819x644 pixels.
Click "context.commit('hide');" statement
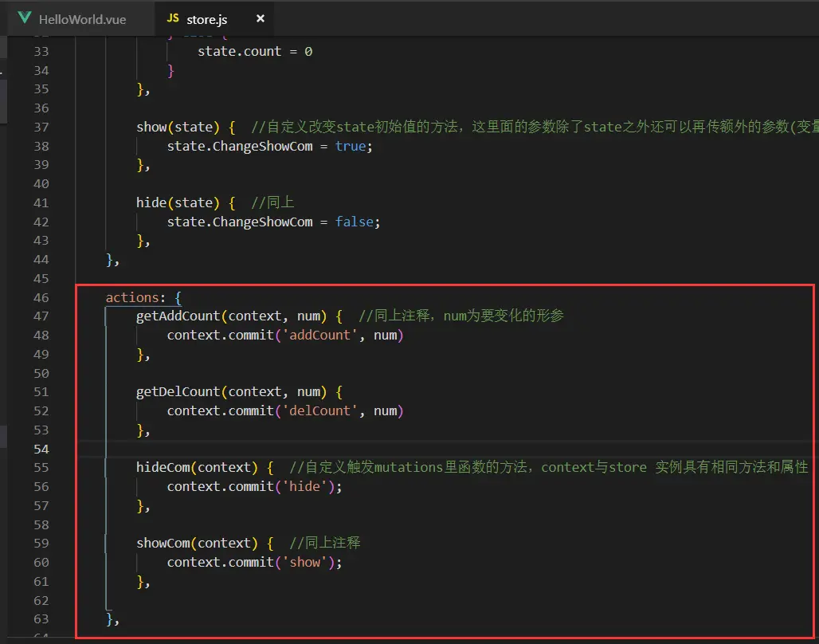254,487
